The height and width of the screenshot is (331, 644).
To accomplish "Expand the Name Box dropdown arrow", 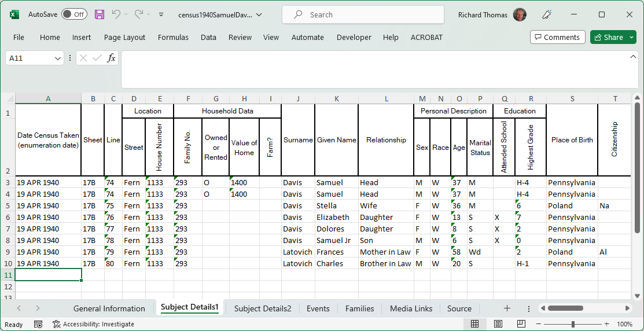I will click(58, 58).
